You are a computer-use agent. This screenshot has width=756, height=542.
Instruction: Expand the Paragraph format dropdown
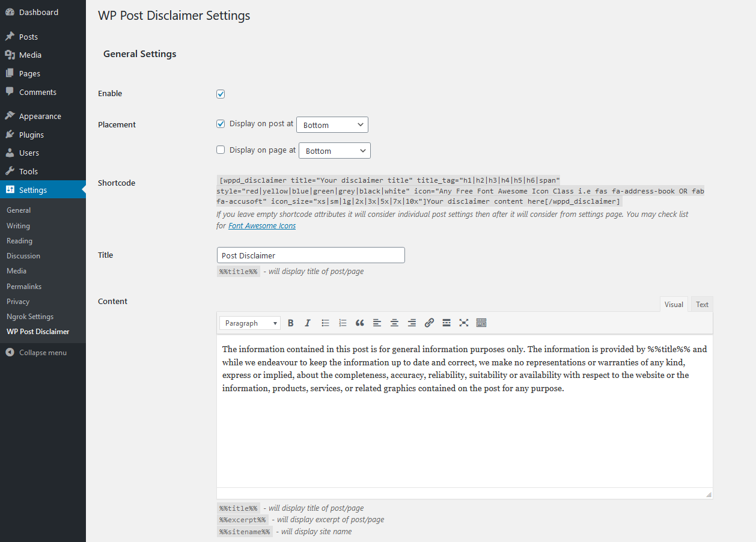coord(250,323)
